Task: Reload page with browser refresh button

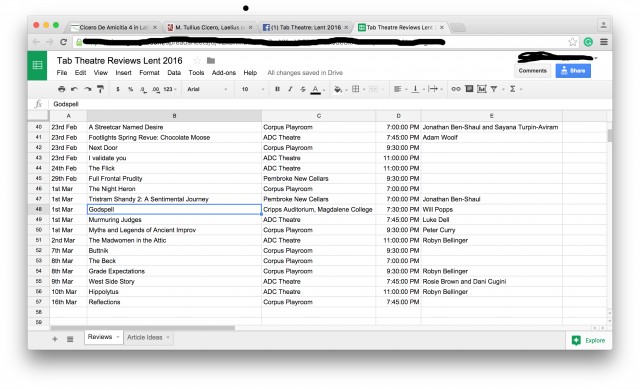Action: click(x=63, y=42)
